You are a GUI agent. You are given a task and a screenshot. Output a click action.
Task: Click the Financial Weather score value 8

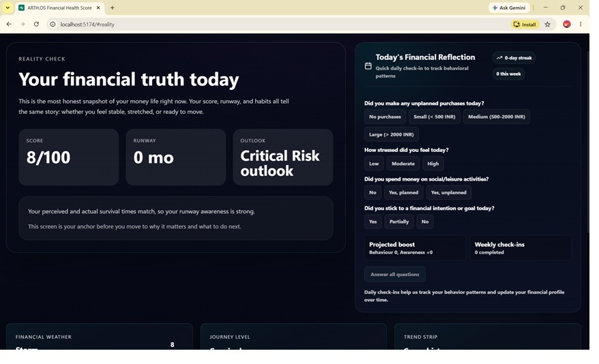coord(173,344)
